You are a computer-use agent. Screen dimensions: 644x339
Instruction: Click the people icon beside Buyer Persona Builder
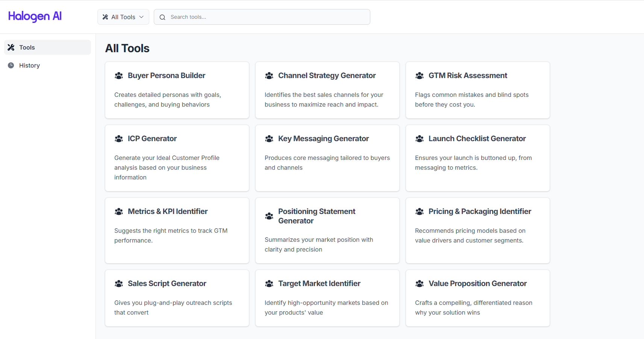click(119, 76)
